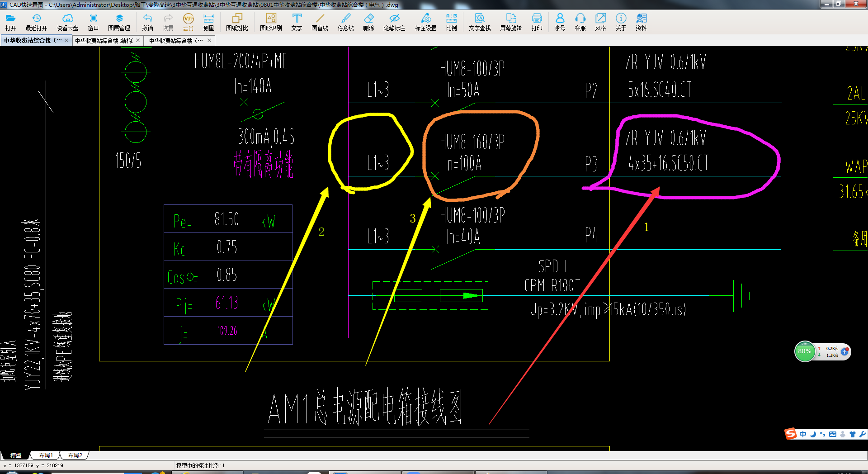Select the CPM-R100T surge protector text

[x=552, y=285]
